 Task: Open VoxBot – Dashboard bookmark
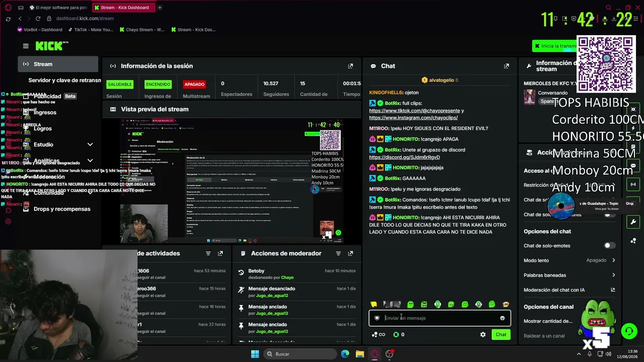pos(40,30)
